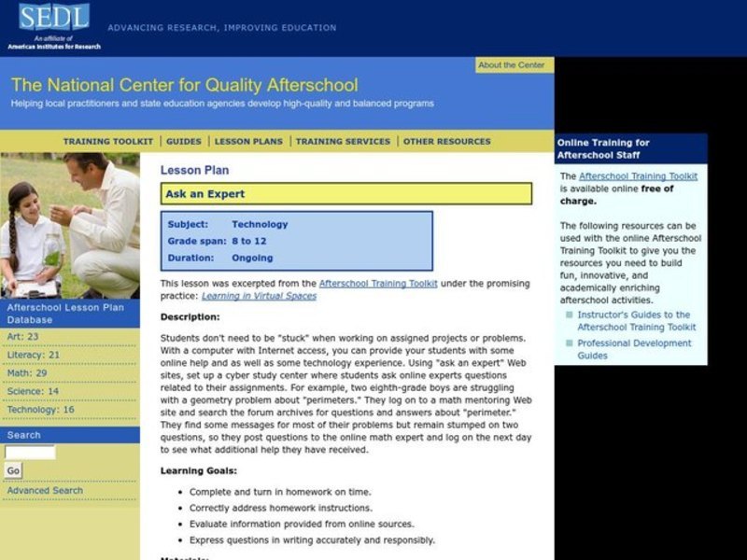Viewport: 747px width, 560px height.
Task: Open the TRAINING TOOLKIT menu item
Action: click(108, 140)
